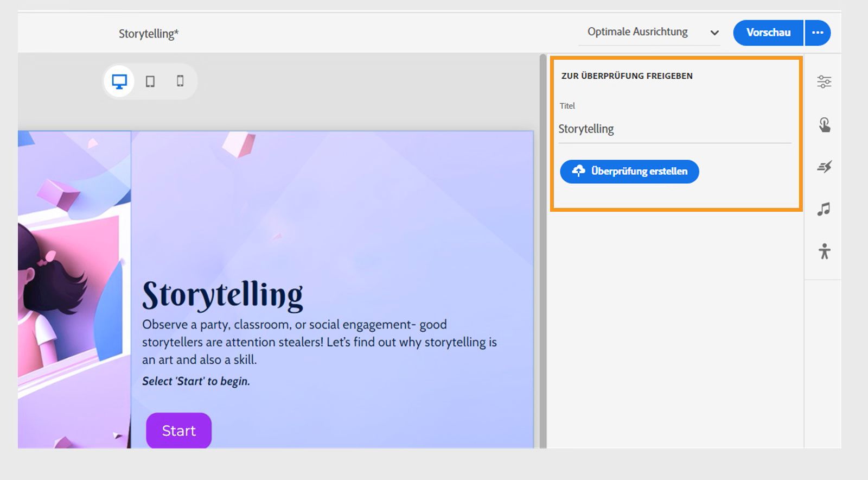Image resolution: width=868 pixels, height=480 pixels.
Task: Switch to desktop device view
Action: tap(119, 81)
